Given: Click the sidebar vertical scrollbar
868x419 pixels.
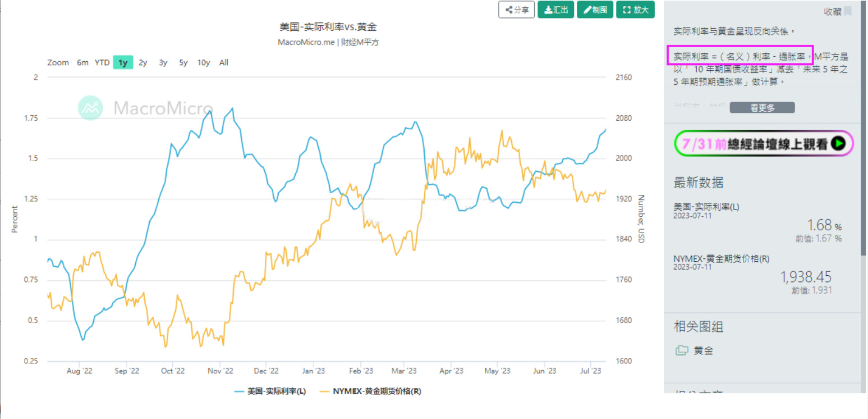Looking at the screenshot, I should coord(864,129).
